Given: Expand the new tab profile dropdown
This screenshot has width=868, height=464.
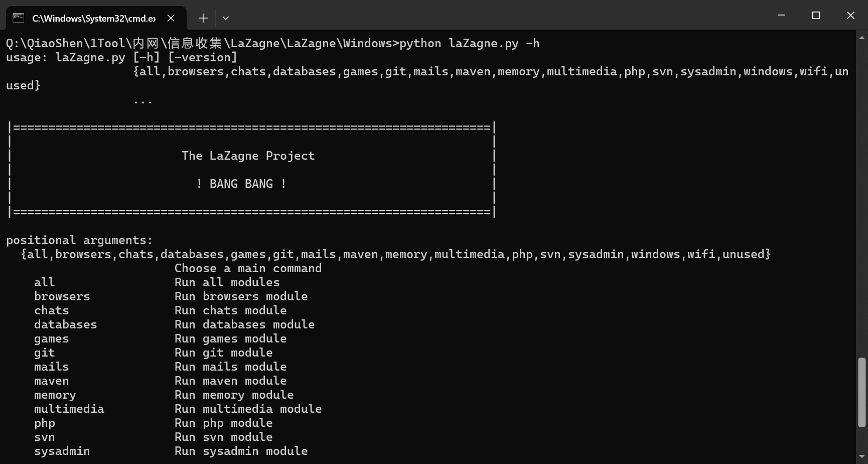Looking at the screenshot, I should tap(226, 18).
